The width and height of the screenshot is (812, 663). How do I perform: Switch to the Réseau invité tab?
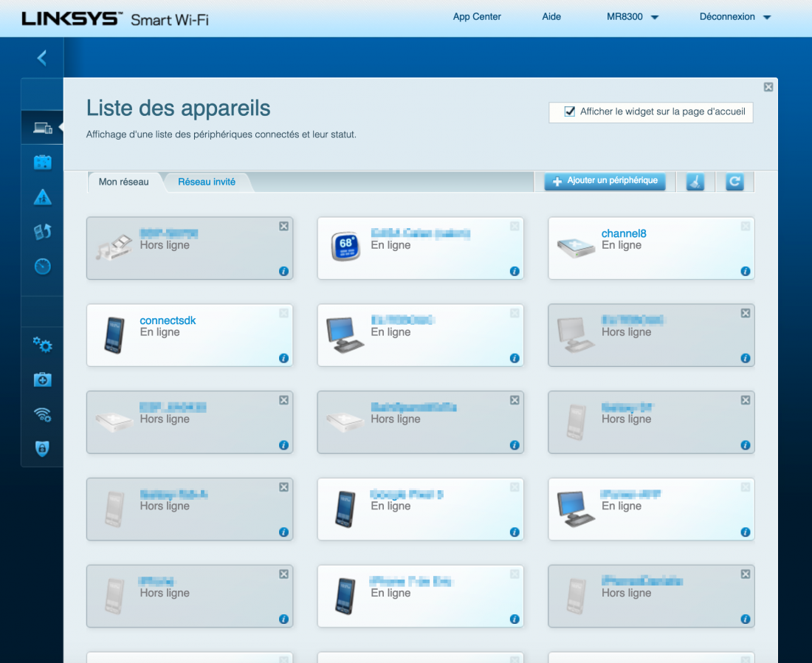pyautogui.click(x=207, y=182)
